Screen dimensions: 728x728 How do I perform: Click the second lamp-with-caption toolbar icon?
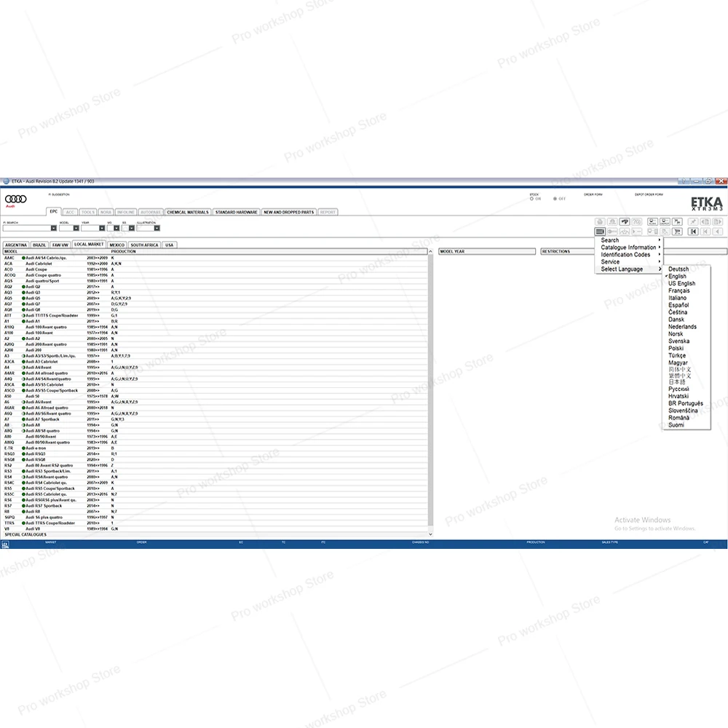pos(665,222)
